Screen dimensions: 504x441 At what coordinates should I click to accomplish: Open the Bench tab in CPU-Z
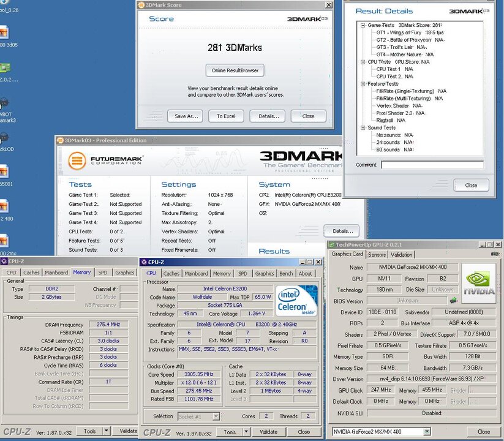click(286, 274)
